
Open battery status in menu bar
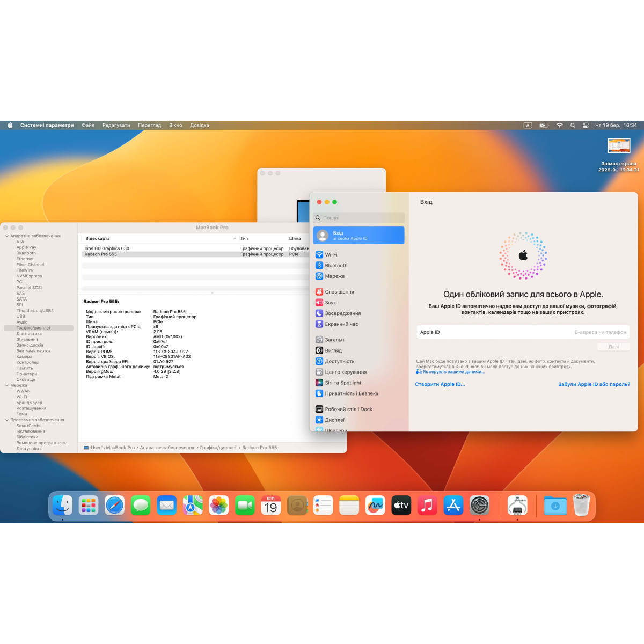[543, 125]
